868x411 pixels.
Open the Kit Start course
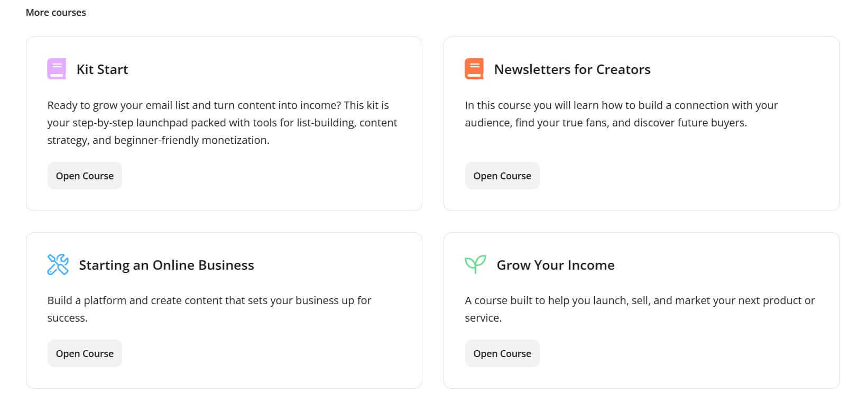coord(85,175)
